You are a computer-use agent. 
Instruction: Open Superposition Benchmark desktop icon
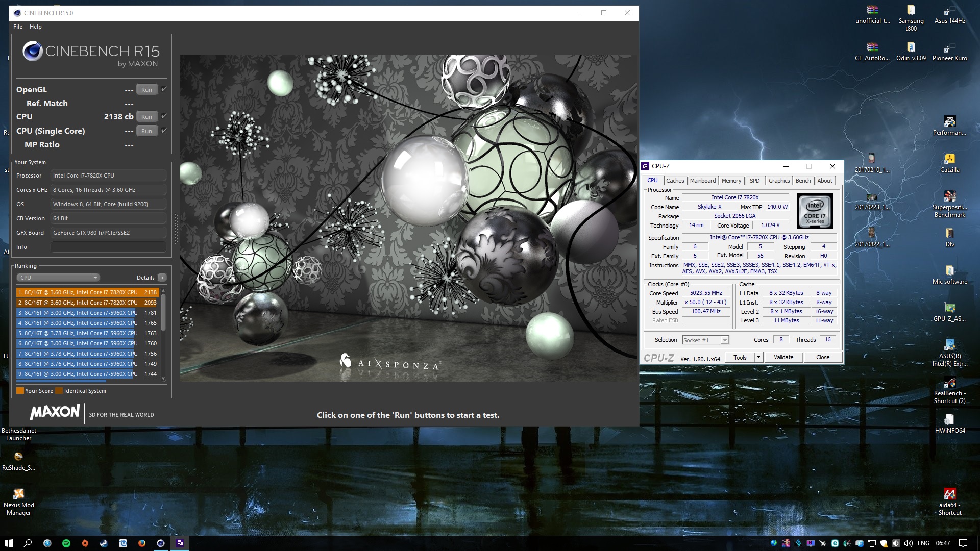tap(950, 204)
